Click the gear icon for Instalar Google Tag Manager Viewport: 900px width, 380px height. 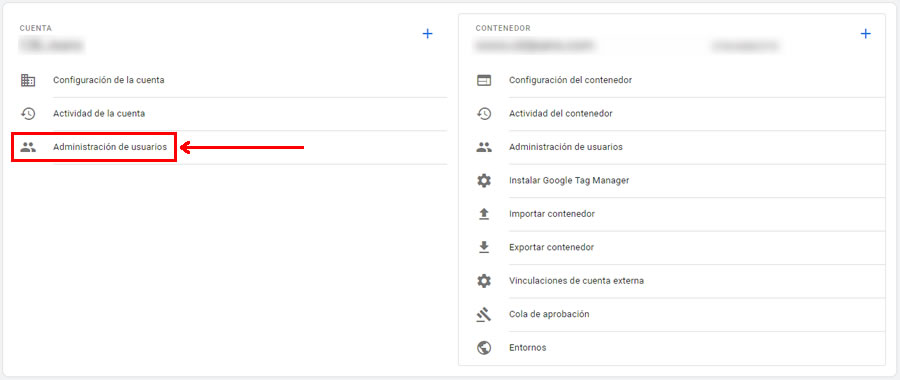484,180
